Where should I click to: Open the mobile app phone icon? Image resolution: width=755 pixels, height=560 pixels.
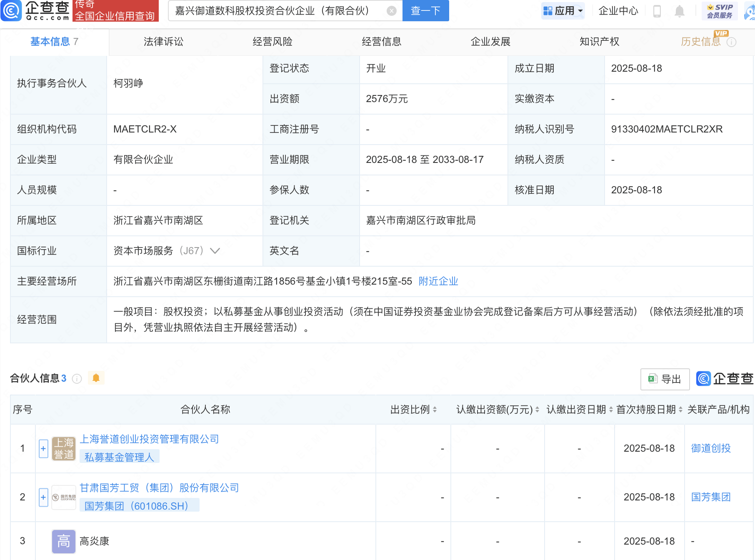pyautogui.click(x=657, y=11)
